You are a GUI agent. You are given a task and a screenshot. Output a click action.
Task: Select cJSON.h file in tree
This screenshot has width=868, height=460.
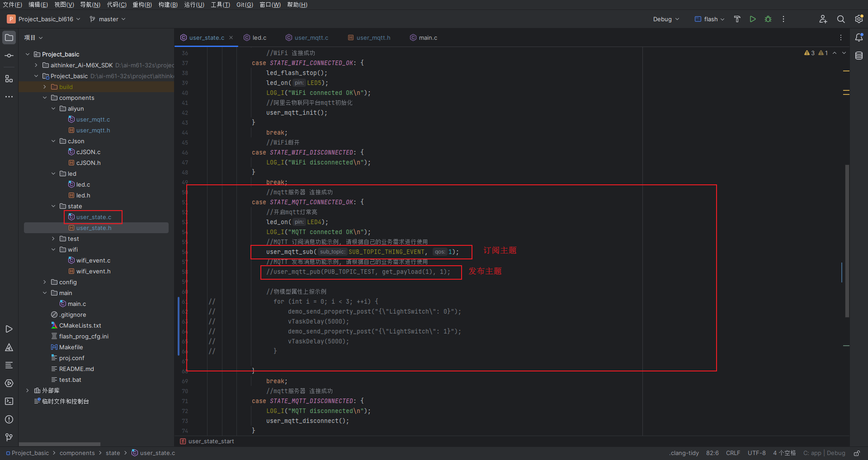(88, 163)
